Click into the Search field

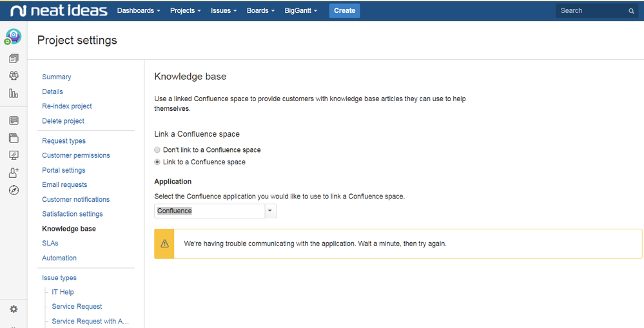(597, 11)
